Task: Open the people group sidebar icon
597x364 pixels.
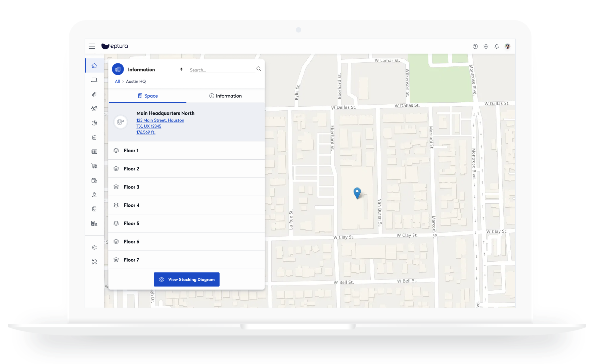Action: (94, 109)
